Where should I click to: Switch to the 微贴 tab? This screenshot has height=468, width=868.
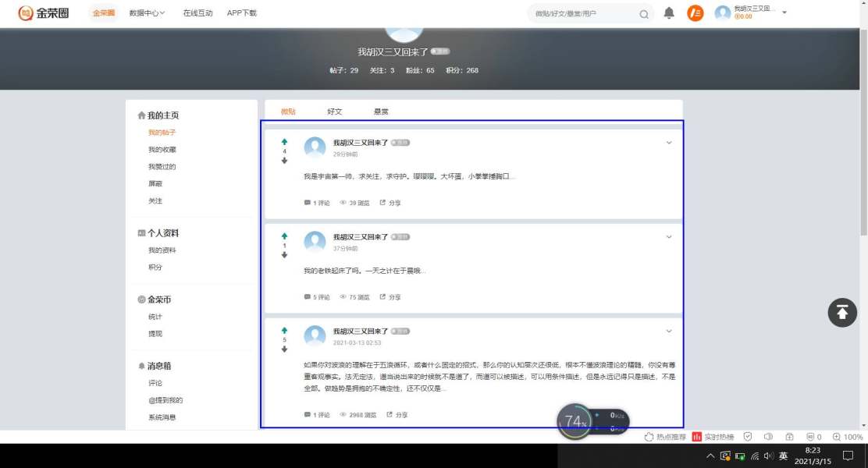(x=288, y=112)
